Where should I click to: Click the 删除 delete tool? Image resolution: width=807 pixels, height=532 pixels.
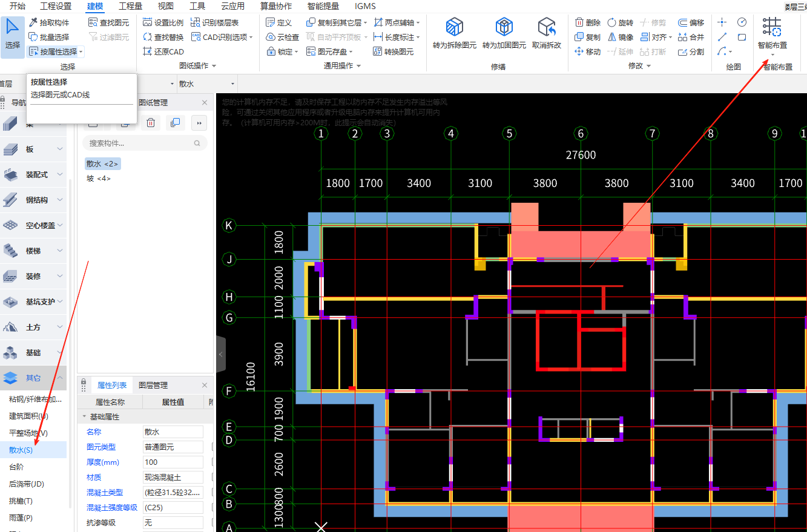tap(587, 22)
